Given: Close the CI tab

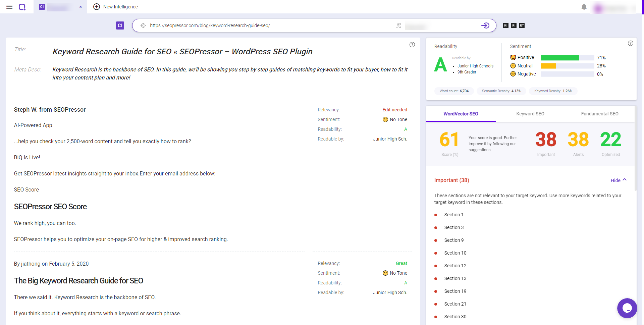Looking at the screenshot, I should 80,7.
